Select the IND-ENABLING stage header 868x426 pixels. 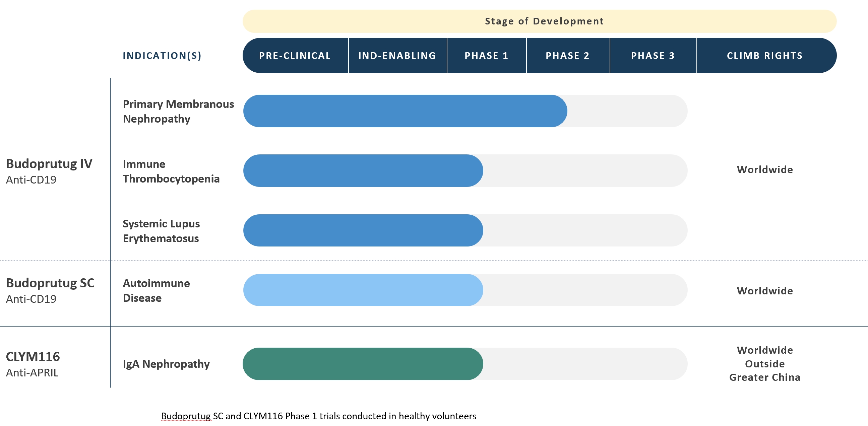397,56
